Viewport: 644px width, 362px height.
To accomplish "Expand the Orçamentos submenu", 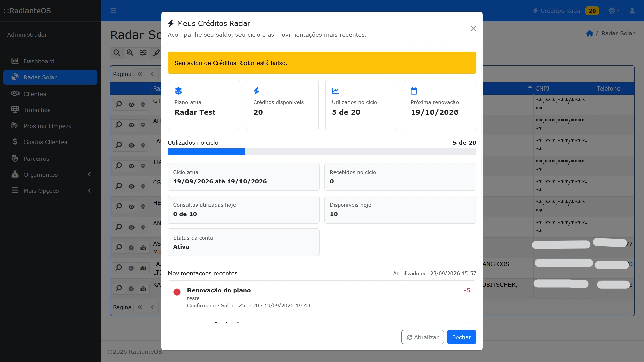I will [50, 174].
